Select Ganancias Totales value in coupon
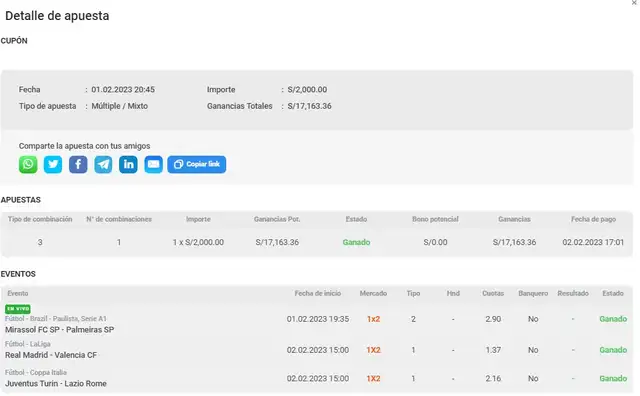640x396 pixels. pyautogui.click(x=309, y=106)
